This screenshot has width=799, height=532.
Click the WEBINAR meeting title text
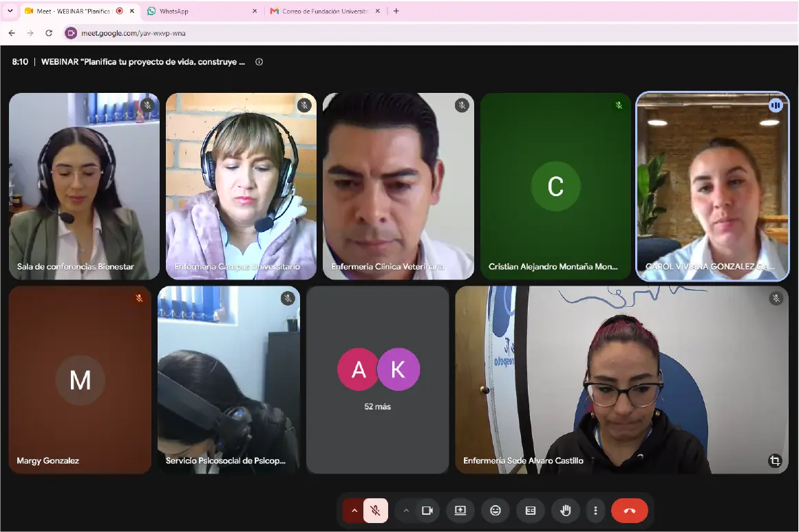click(142, 62)
